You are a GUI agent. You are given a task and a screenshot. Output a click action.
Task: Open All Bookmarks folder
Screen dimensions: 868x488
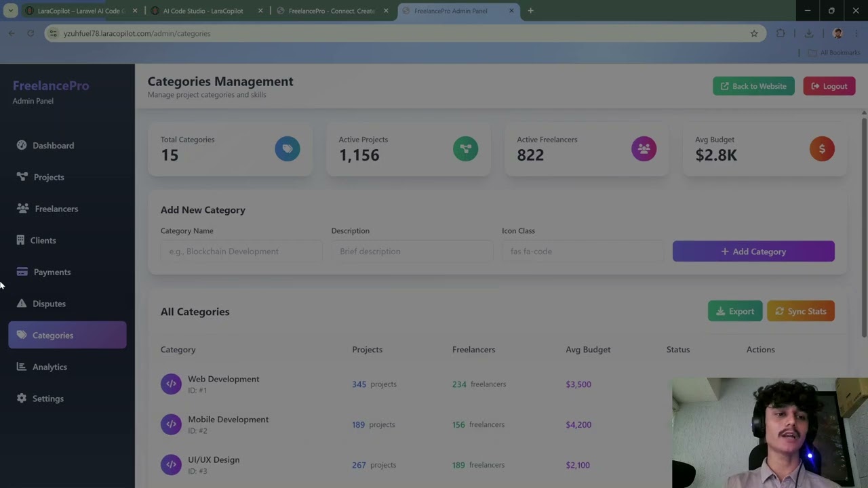pos(834,53)
